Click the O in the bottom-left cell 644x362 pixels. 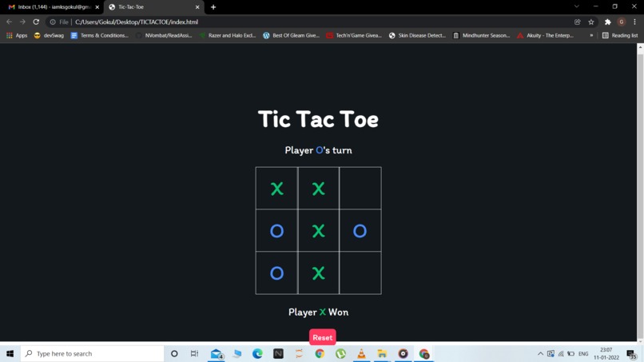pos(276,273)
